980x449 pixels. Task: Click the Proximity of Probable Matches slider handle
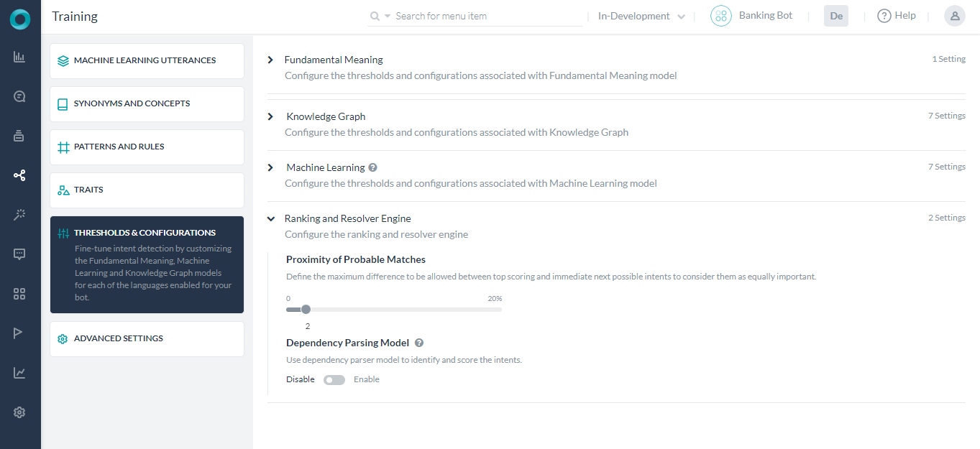pyautogui.click(x=306, y=310)
